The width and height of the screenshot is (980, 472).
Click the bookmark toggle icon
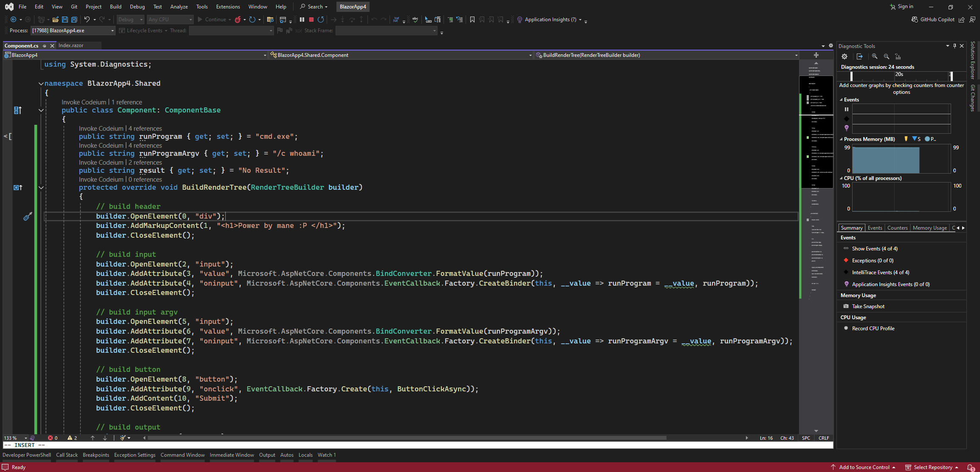pyautogui.click(x=472, y=20)
